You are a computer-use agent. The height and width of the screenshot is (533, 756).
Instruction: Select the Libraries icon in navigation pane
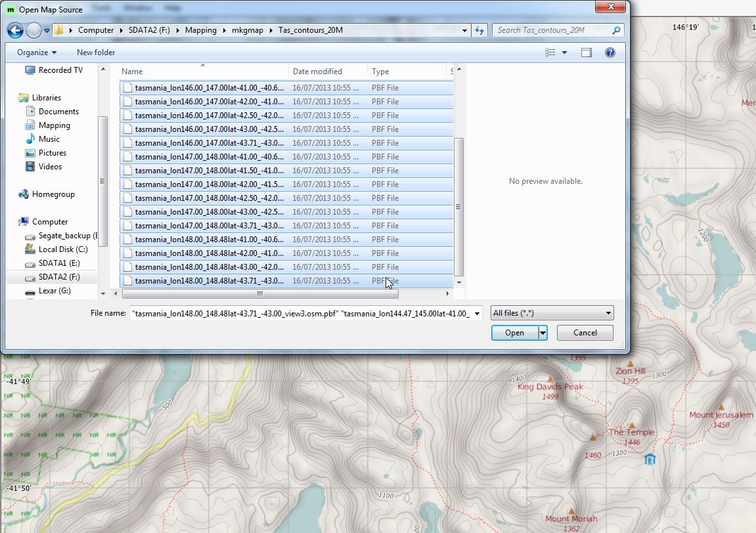23,98
